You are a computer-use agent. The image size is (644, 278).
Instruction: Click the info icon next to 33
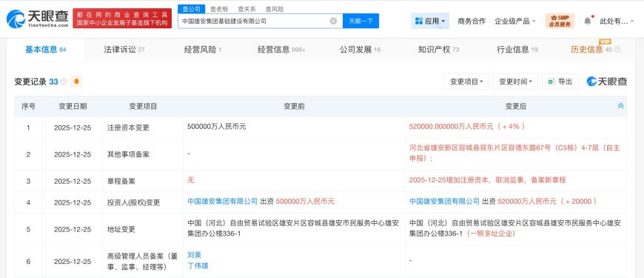click(x=64, y=82)
